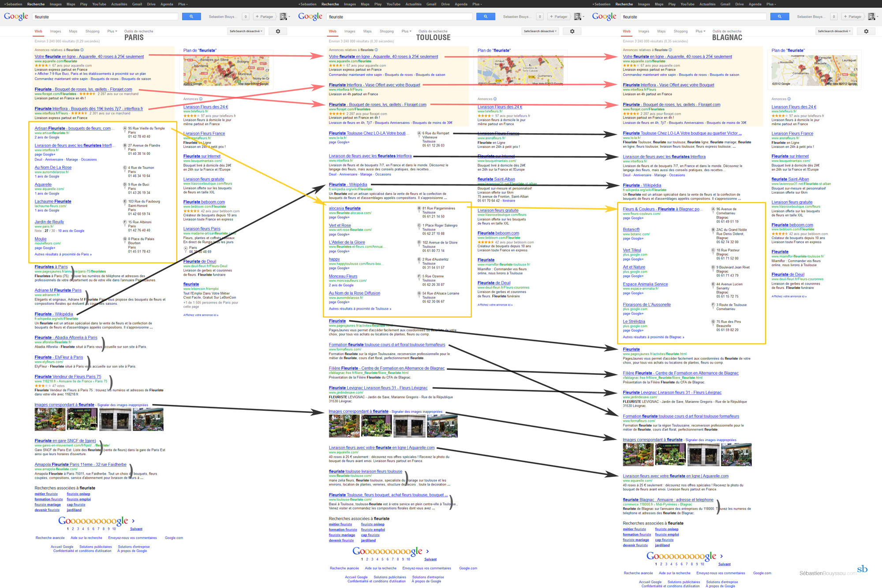Click the blue search button on Paris page
The image size is (882, 588).
[x=191, y=16]
